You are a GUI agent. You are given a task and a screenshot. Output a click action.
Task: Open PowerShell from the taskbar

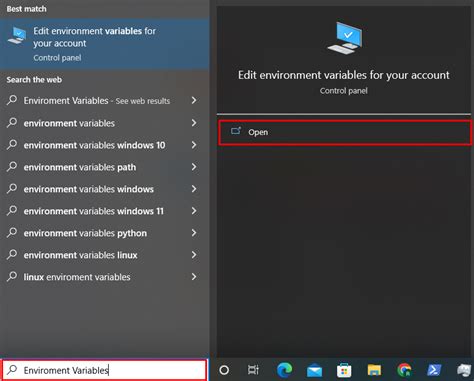click(434, 370)
